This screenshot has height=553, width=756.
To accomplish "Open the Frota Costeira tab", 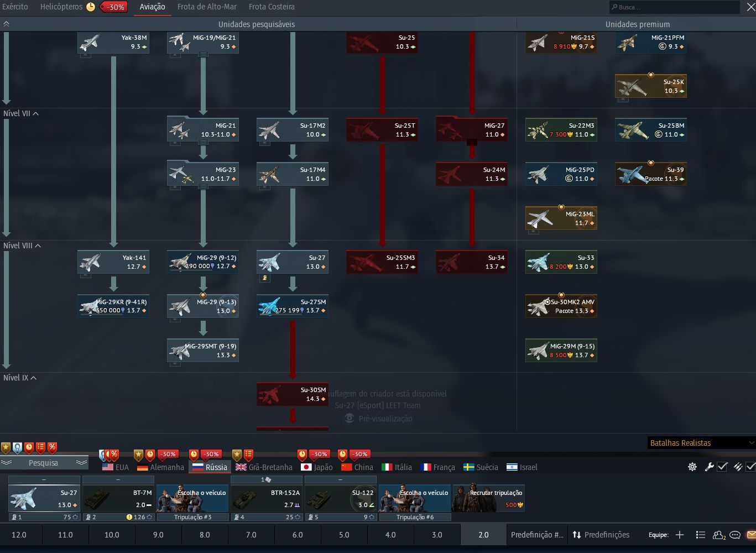I will coord(272,7).
